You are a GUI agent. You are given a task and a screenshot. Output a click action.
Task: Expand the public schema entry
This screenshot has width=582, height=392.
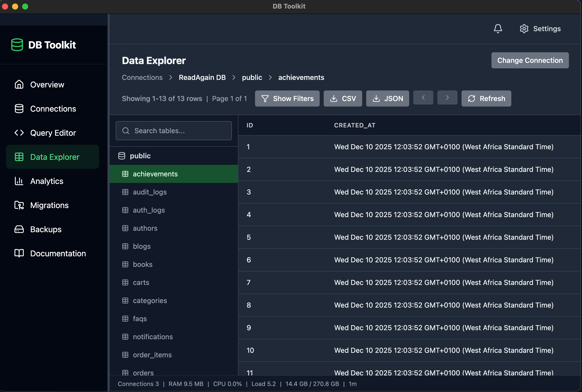[x=140, y=156]
